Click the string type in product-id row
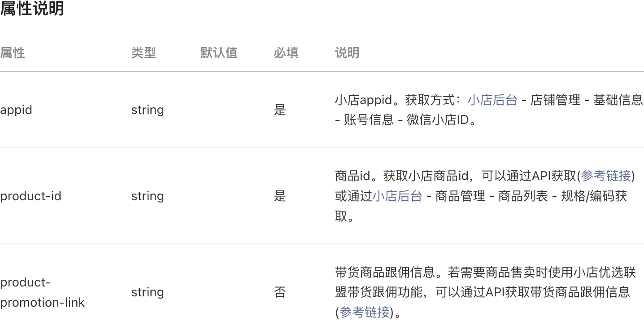The image size is (644, 326). click(148, 196)
